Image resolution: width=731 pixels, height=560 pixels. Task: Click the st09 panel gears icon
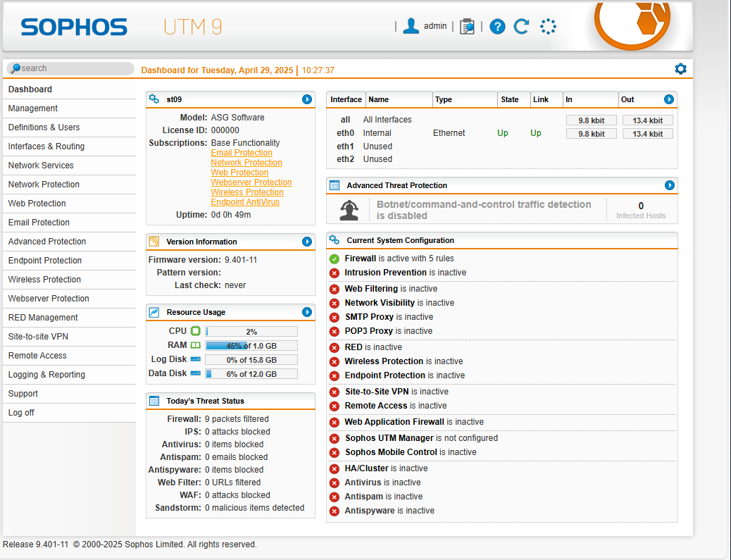154,99
